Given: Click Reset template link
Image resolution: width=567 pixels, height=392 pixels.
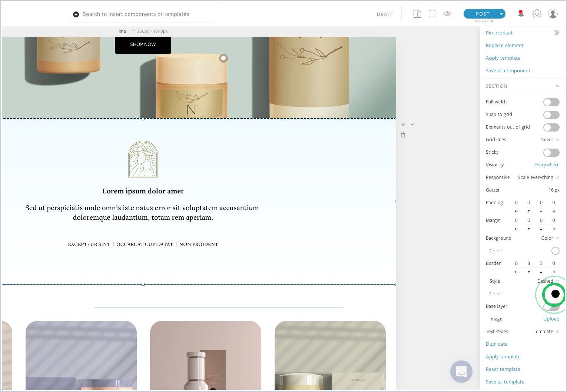Looking at the screenshot, I should click(503, 369).
